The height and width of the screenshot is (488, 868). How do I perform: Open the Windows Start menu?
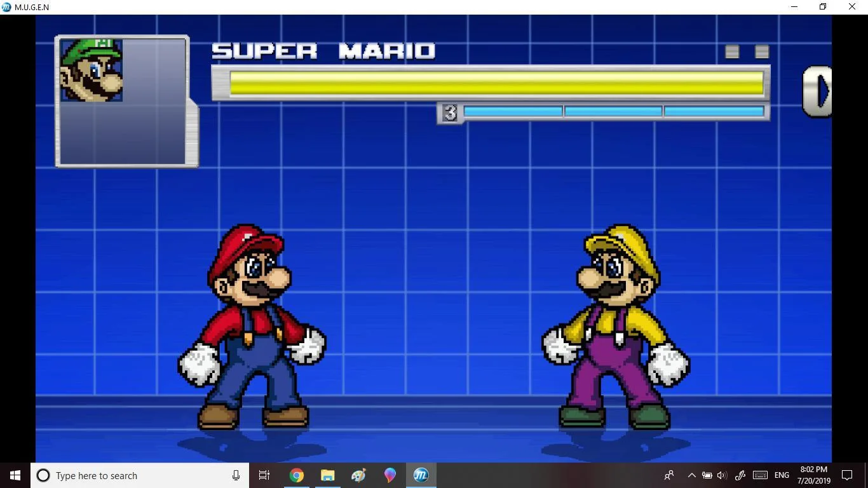(x=15, y=475)
